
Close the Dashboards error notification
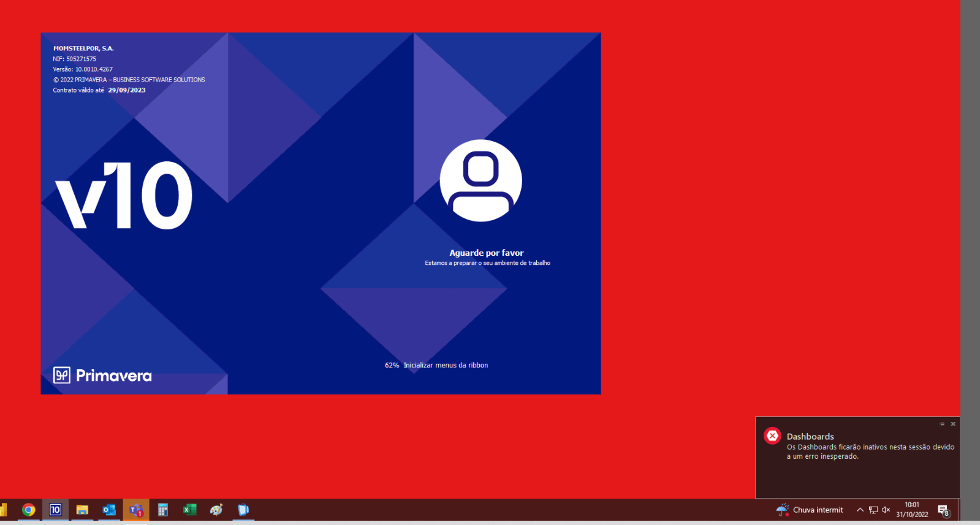[x=953, y=424]
